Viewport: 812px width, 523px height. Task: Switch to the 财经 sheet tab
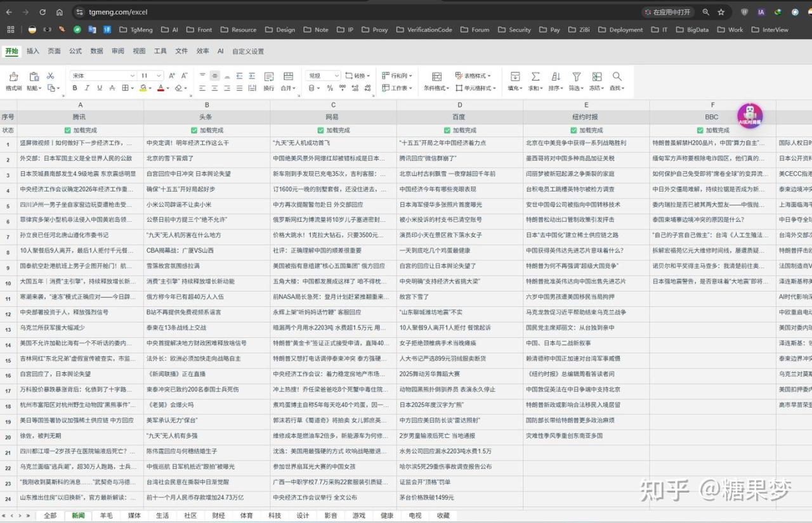(x=219, y=515)
